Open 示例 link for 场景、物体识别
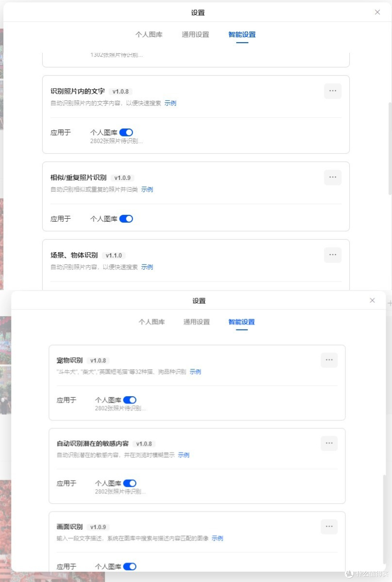 (147, 267)
